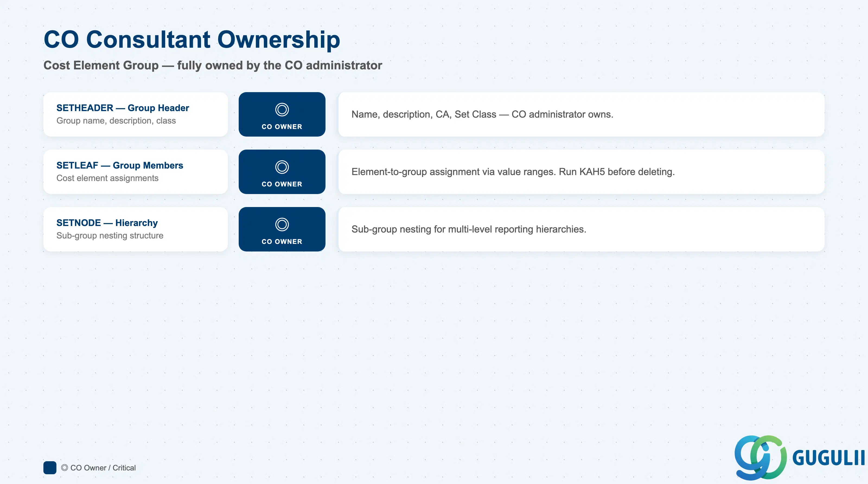This screenshot has height=484, width=868.
Task: Select the SETHEADER — Group Header card
Action: click(x=135, y=114)
